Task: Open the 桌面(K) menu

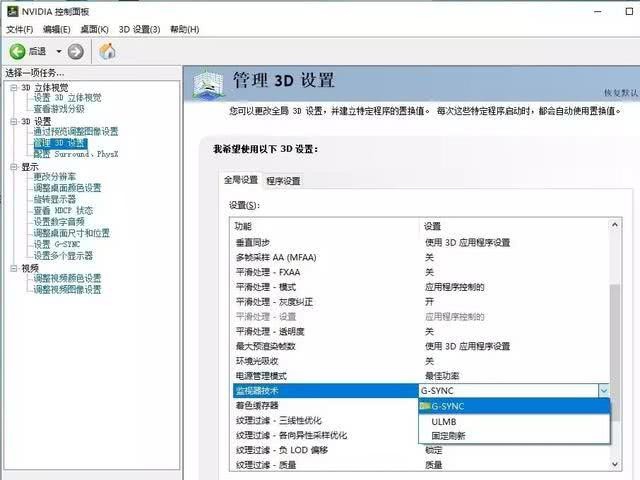Action: click(94, 29)
